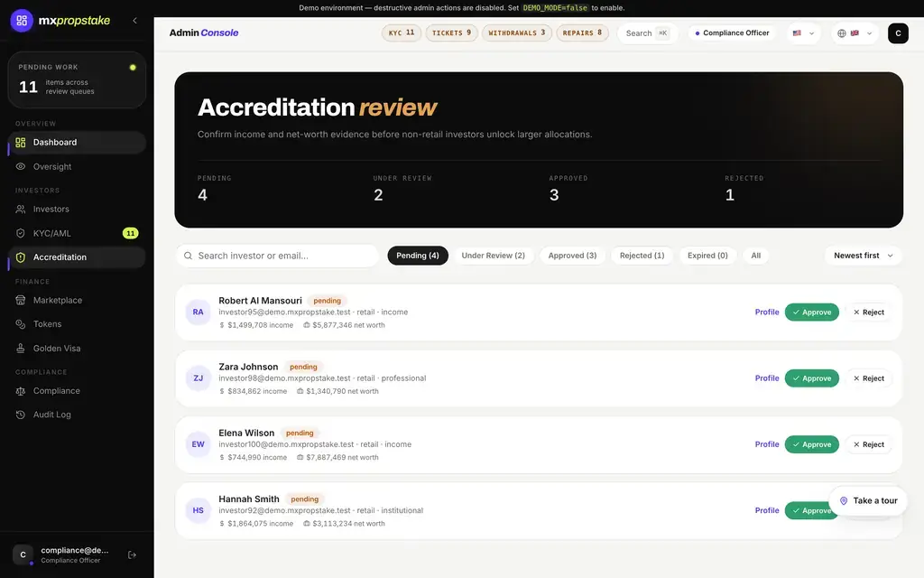The image size is (924, 578).
Task: Click the Golden Visa stamp icon
Action: pos(21,348)
